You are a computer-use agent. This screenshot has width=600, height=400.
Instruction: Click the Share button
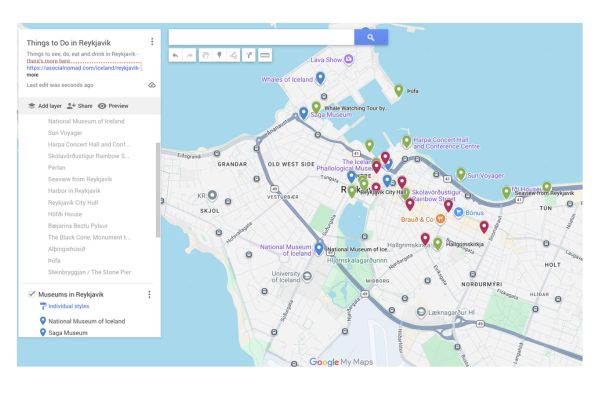[x=80, y=106]
